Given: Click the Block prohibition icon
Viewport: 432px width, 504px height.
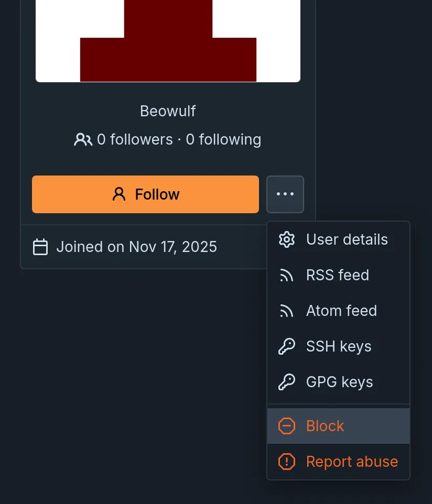Looking at the screenshot, I should 287,426.
